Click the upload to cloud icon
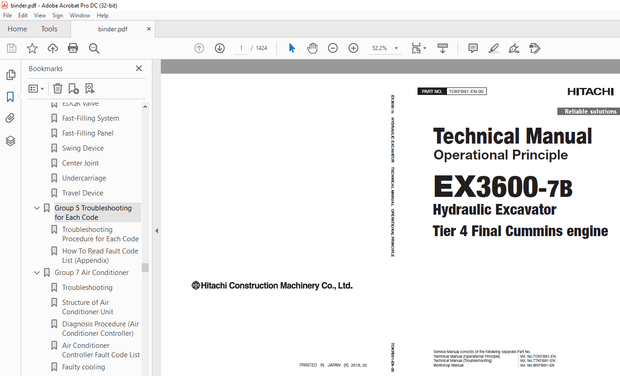This screenshot has width=620, height=376. [x=53, y=48]
